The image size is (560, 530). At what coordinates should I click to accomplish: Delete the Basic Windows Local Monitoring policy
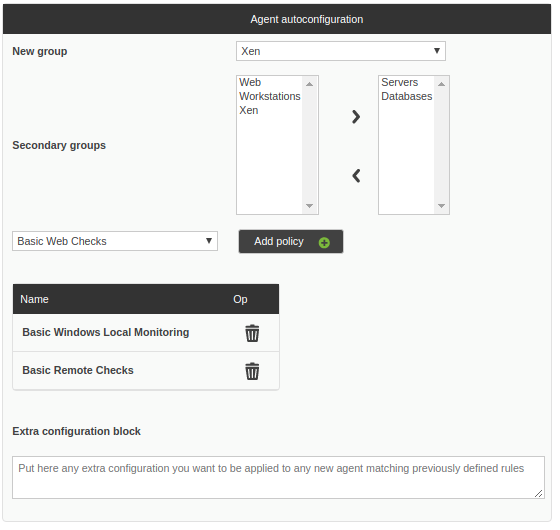[252, 333]
